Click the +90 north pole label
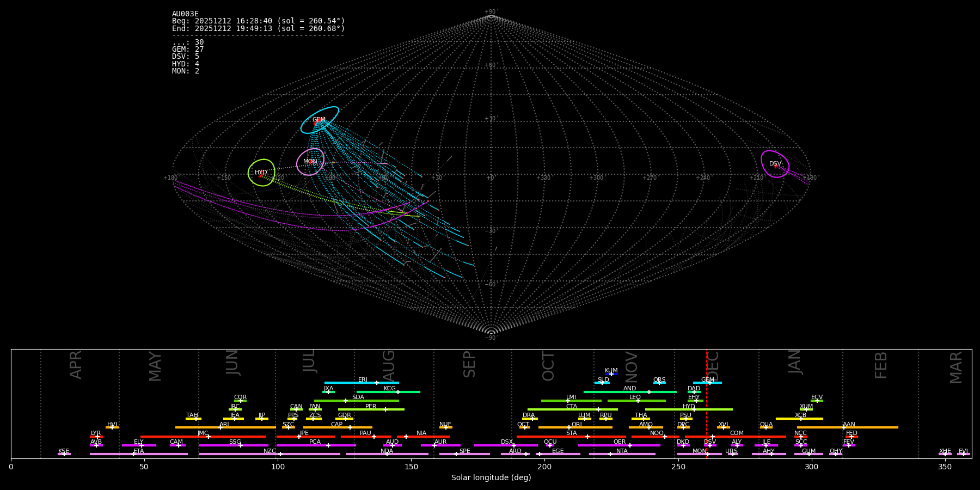The height and width of the screenshot is (490, 980). click(x=491, y=12)
